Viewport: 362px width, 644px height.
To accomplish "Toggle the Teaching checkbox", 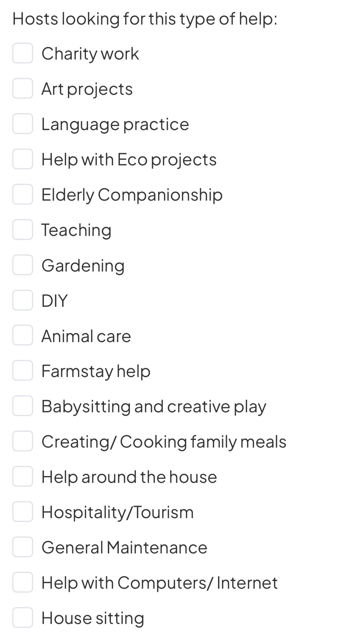I will click(x=23, y=230).
